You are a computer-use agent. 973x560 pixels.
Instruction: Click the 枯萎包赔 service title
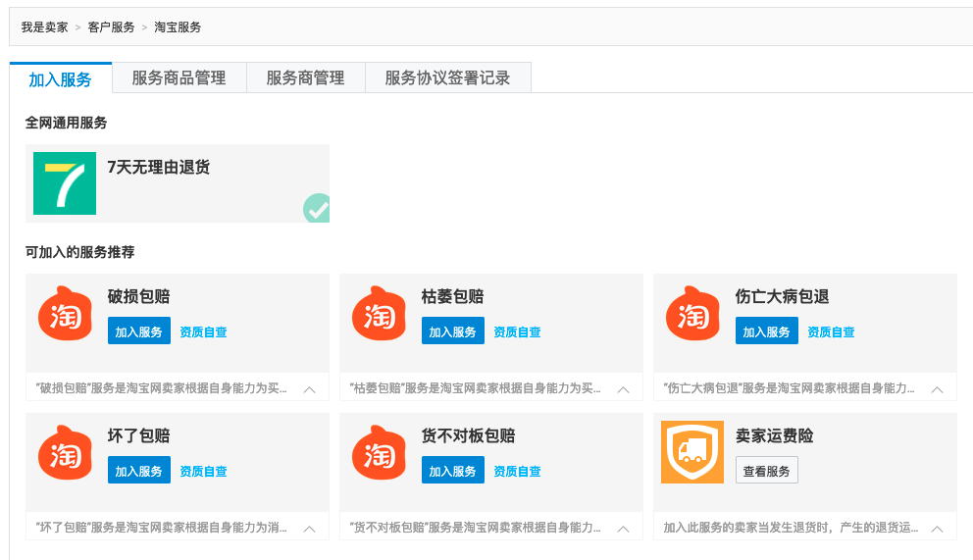[453, 296]
